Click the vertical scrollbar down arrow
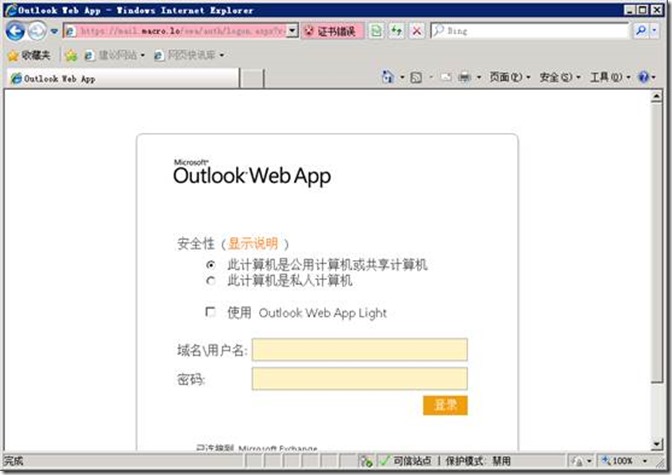Screen dimensions: 672x475 (x=656, y=444)
